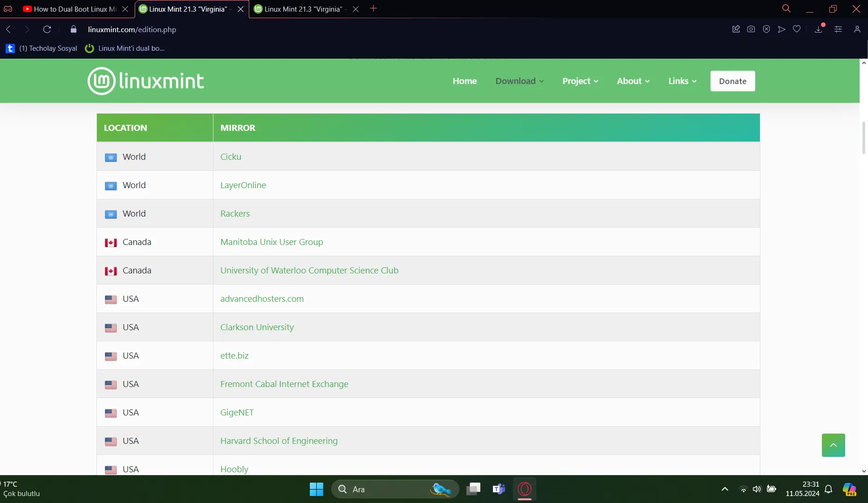The width and height of the screenshot is (868, 503).
Task: Go to the Home page
Action: (x=465, y=81)
